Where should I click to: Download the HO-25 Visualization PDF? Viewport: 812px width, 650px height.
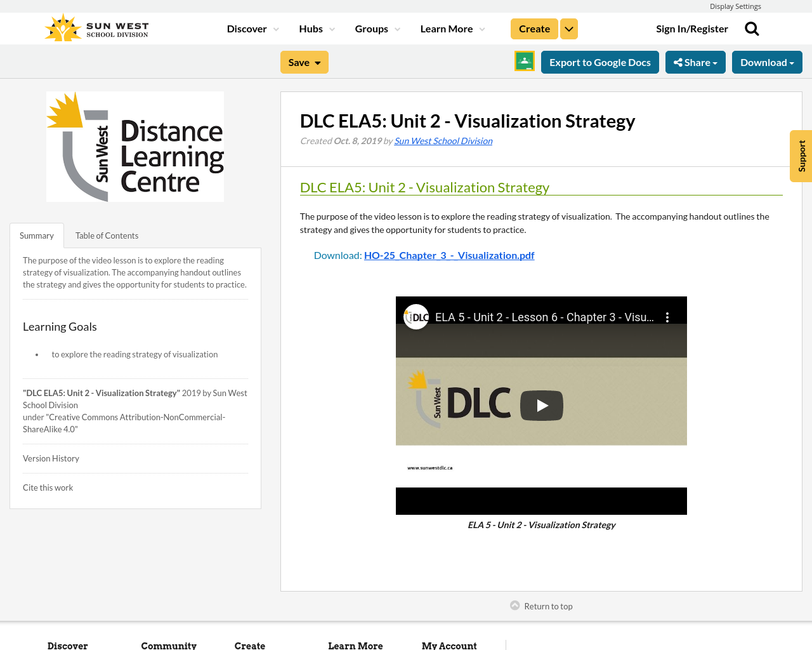(x=449, y=255)
